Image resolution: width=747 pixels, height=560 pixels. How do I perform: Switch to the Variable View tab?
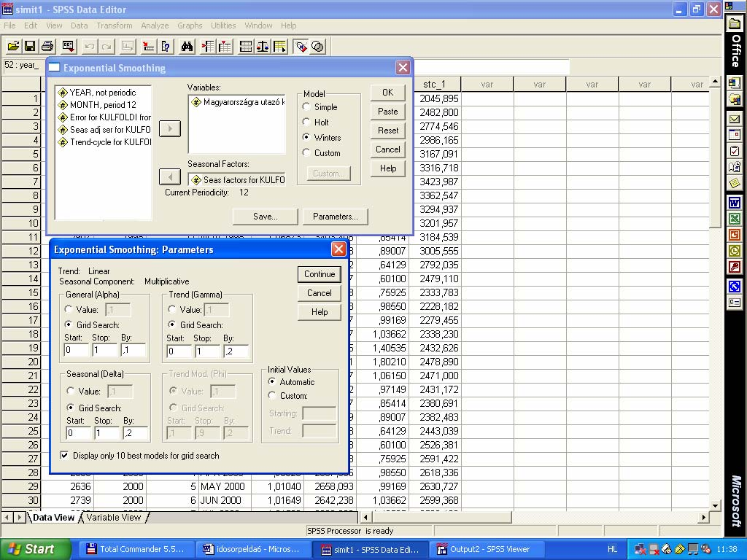[113, 517]
